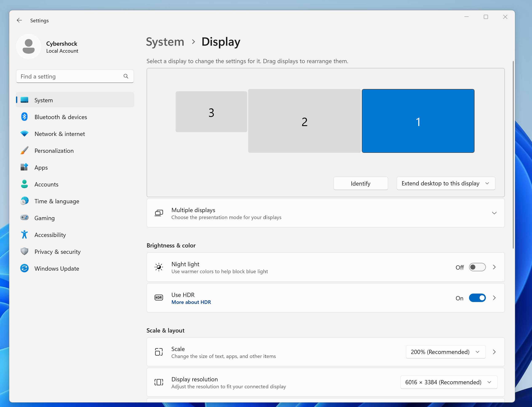Image resolution: width=532 pixels, height=407 pixels.
Task: Maximize the Settings window
Action: pyautogui.click(x=486, y=17)
